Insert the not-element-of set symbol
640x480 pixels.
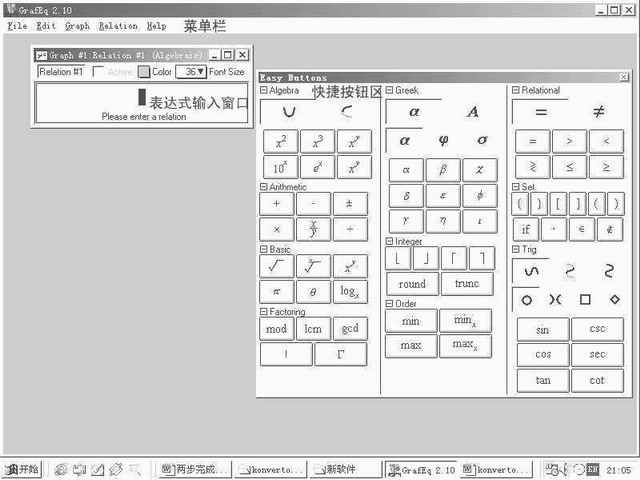tap(610, 229)
